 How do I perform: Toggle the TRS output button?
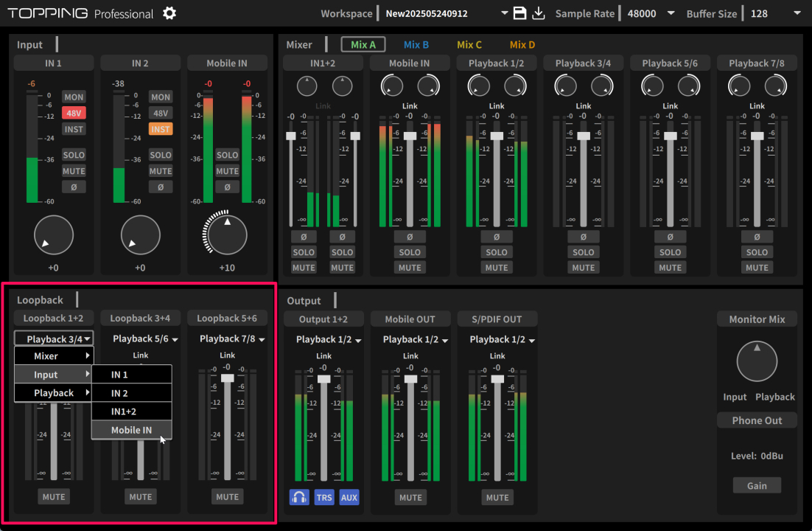324,497
